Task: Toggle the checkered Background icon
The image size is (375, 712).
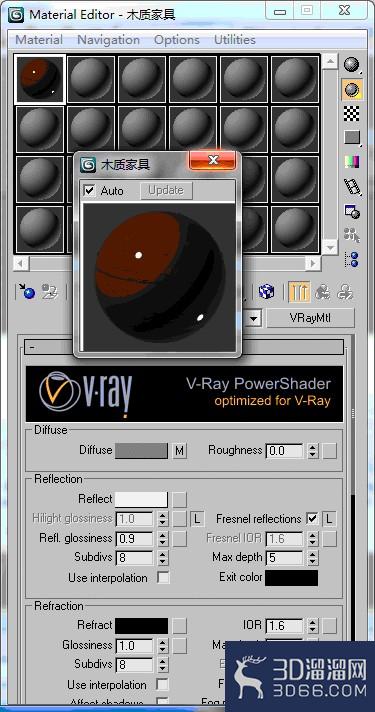Action: (x=352, y=114)
